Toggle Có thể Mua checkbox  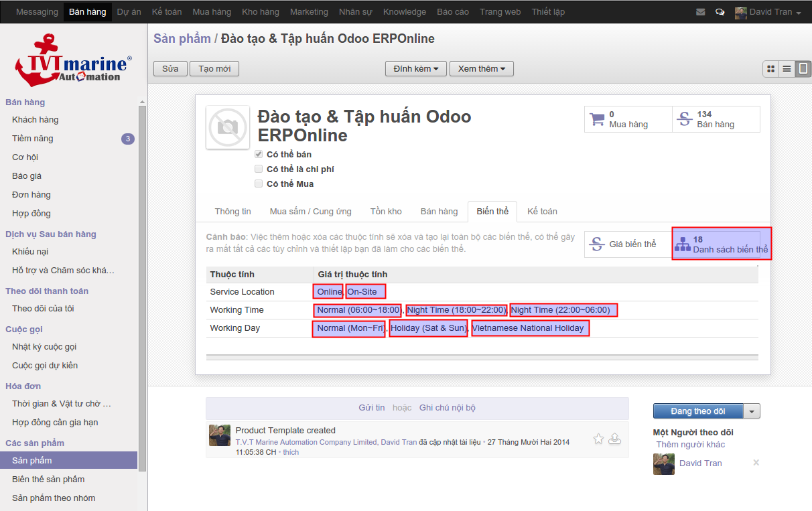click(259, 184)
